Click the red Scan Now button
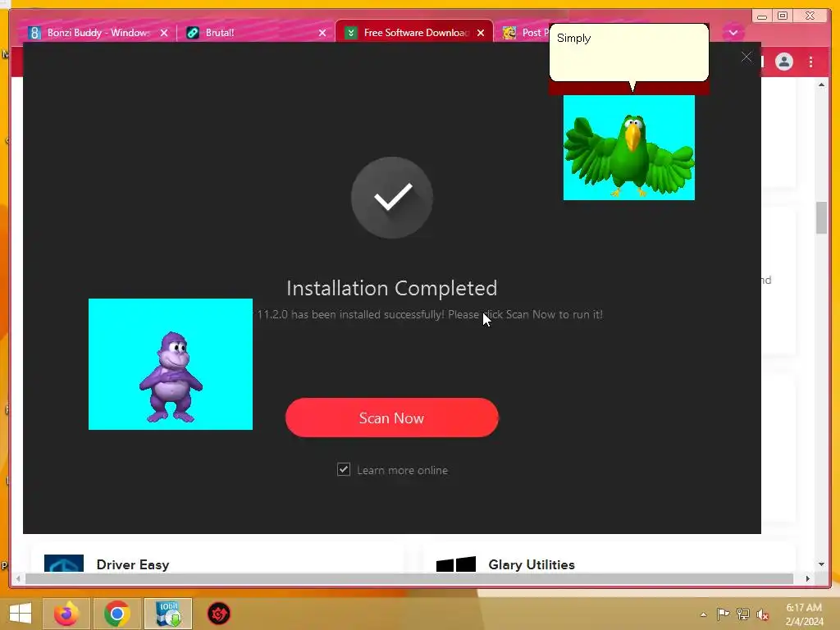 pos(391,418)
